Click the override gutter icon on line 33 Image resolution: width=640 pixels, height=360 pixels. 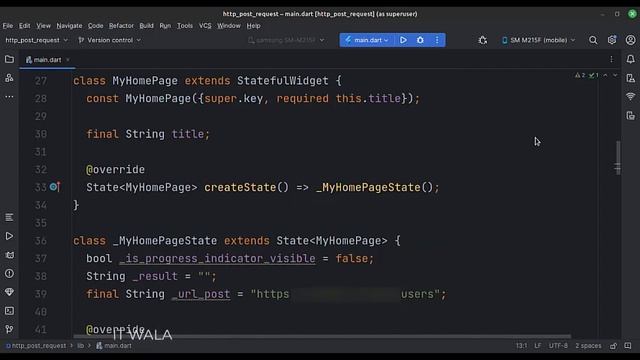click(x=55, y=187)
